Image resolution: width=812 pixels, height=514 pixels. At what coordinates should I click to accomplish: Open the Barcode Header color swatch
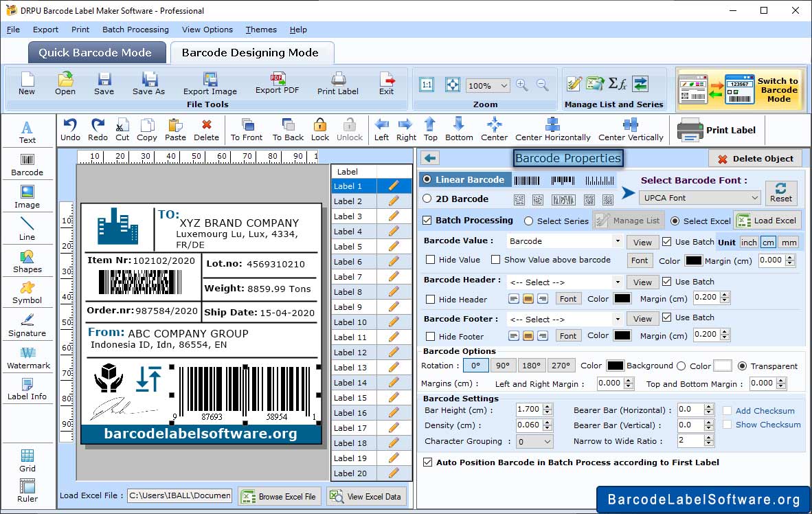(622, 298)
